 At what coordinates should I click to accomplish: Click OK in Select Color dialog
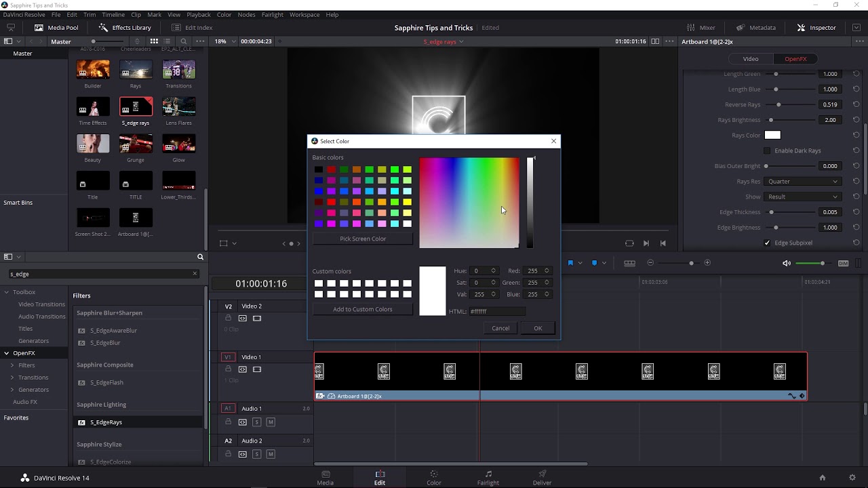click(538, 328)
